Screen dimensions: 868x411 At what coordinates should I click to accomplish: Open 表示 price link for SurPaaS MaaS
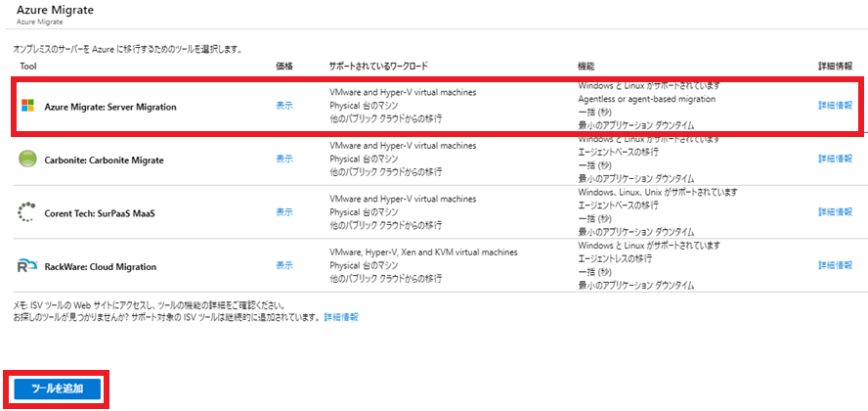click(284, 212)
